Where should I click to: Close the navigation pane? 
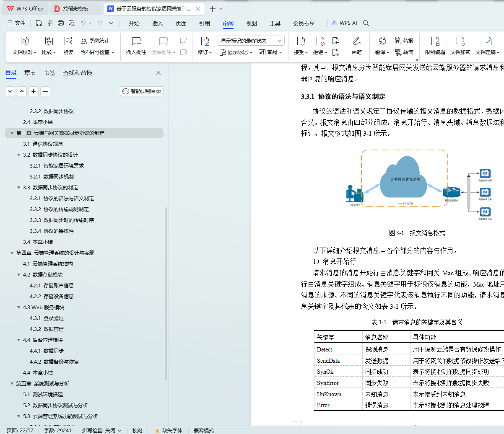tap(158, 73)
